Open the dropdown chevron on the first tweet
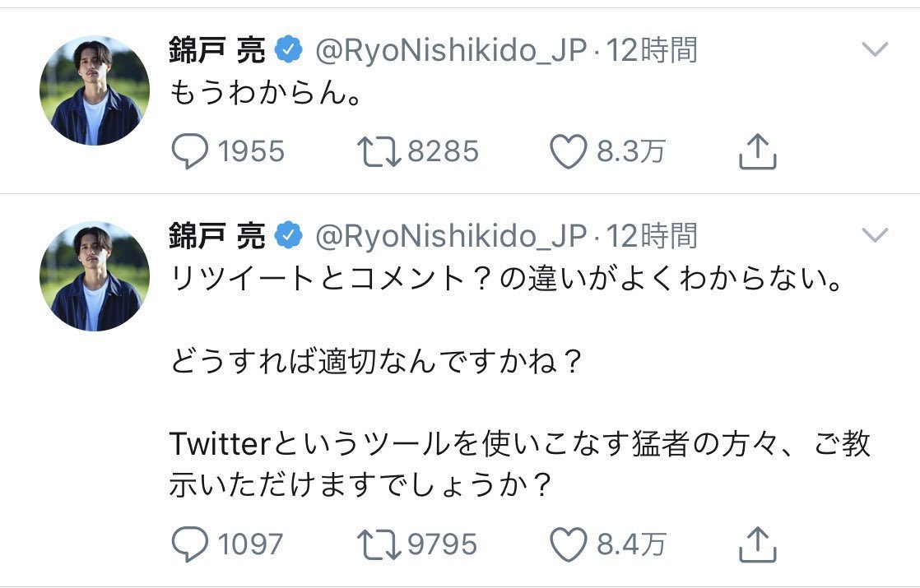Viewport: 920px width, 588px height. (875, 47)
